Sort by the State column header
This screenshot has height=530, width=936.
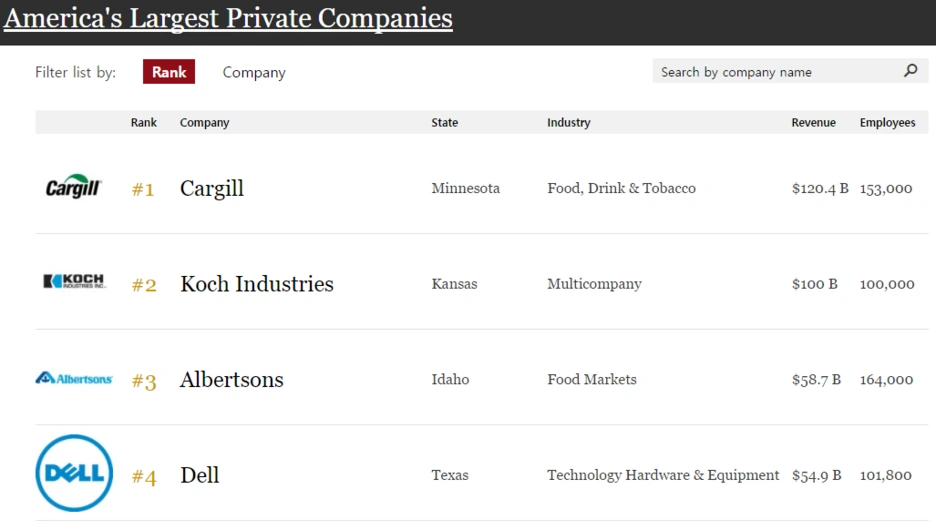click(x=445, y=123)
